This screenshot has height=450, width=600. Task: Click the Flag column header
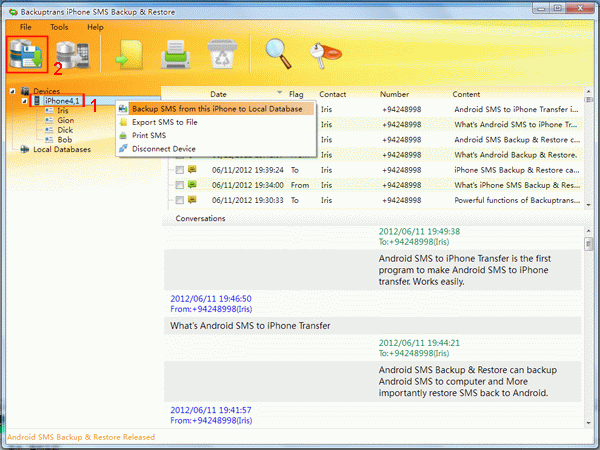[296, 94]
